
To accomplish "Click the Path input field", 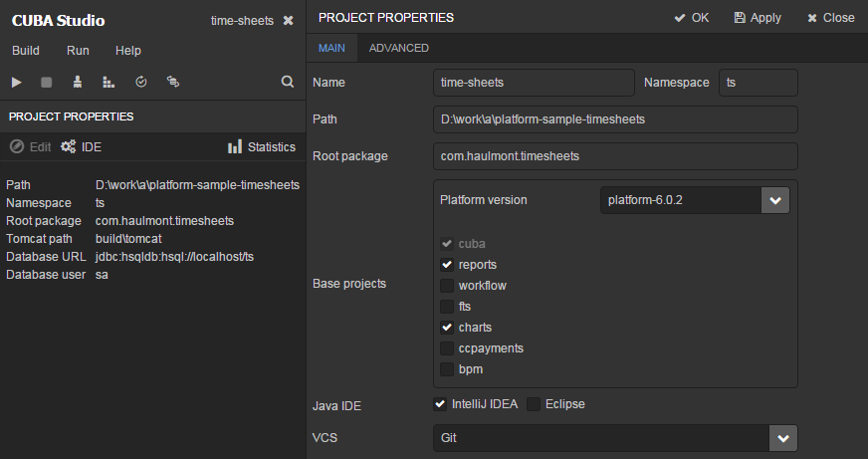I will (615, 119).
